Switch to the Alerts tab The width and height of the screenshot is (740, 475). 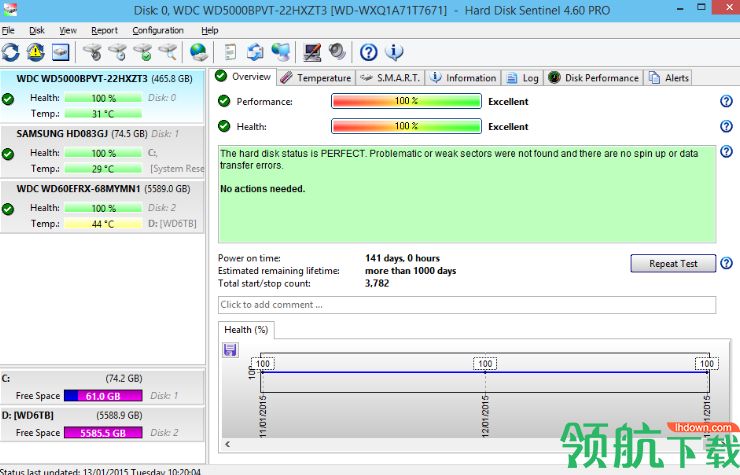pos(669,78)
